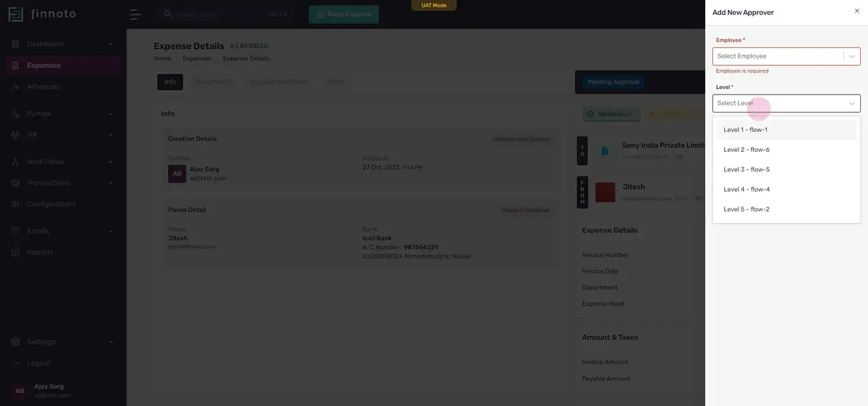868x406 pixels.
Task: Click the search magnifier icon
Action: [x=168, y=14]
